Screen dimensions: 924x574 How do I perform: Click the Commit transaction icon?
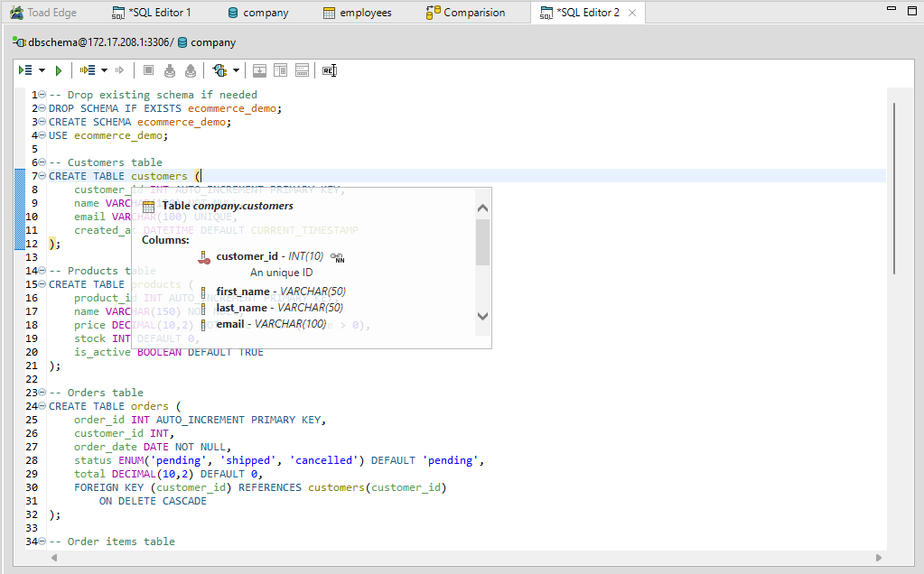click(x=170, y=70)
